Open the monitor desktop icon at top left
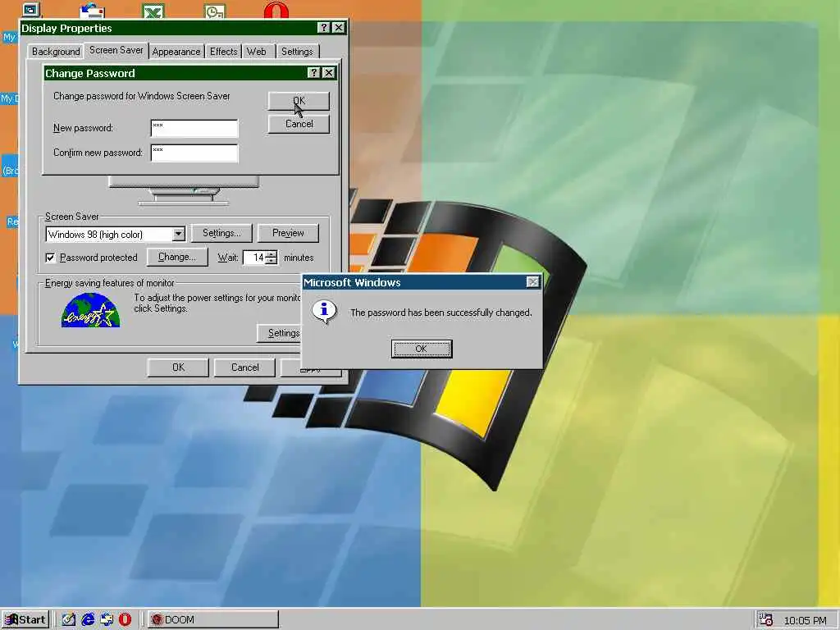The width and height of the screenshot is (840, 630). pyautogui.click(x=31, y=9)
